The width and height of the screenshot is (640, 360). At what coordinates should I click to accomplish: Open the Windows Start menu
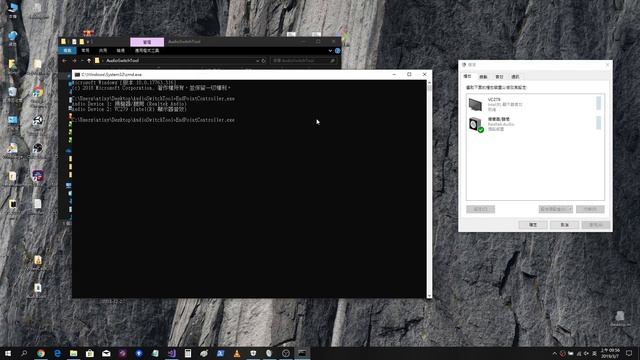(x=8, y=353)
